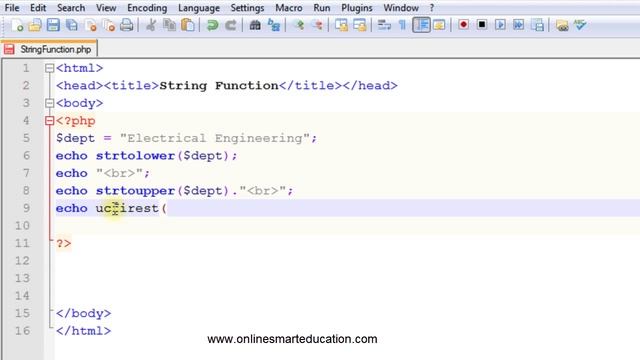Toggle show all characters pilcrow icon
640x360 pixels.
coord(402,25)
